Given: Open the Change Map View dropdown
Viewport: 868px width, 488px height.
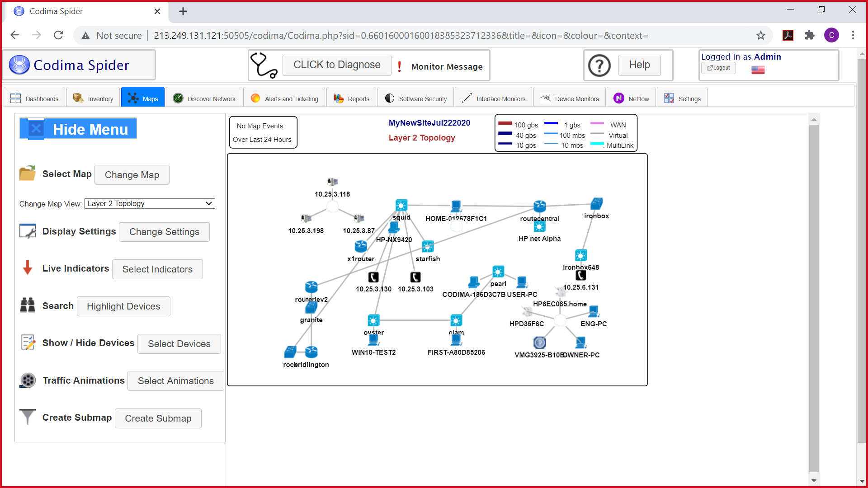Looking at the screenshot, I should click(150, 204).
